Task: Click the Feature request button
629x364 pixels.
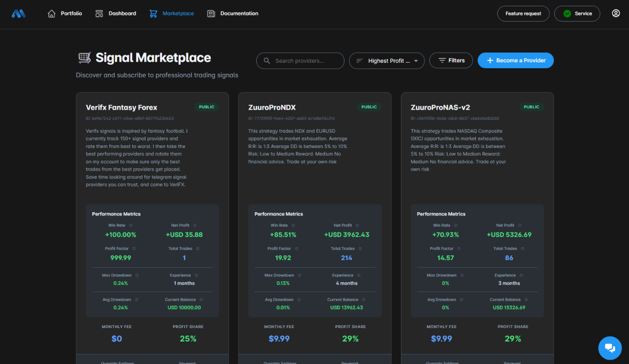Action: click(x=523, y=13)
